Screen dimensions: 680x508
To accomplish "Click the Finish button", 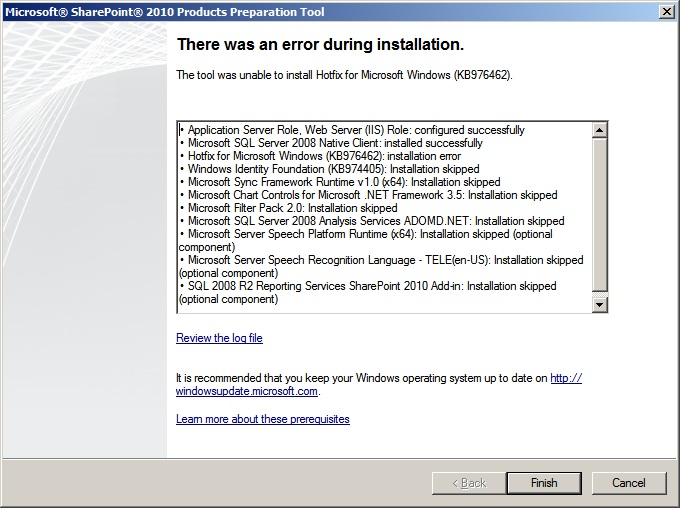I will tap(543, 483).
